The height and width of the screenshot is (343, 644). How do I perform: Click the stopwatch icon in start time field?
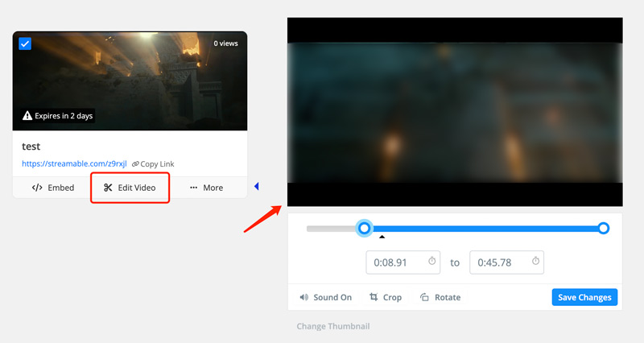[432, 261]
